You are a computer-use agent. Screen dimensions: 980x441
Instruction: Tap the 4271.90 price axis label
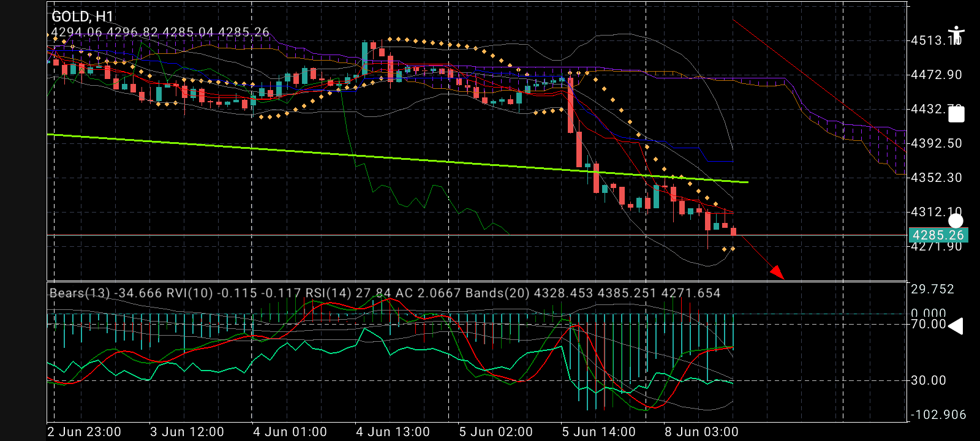937,247
